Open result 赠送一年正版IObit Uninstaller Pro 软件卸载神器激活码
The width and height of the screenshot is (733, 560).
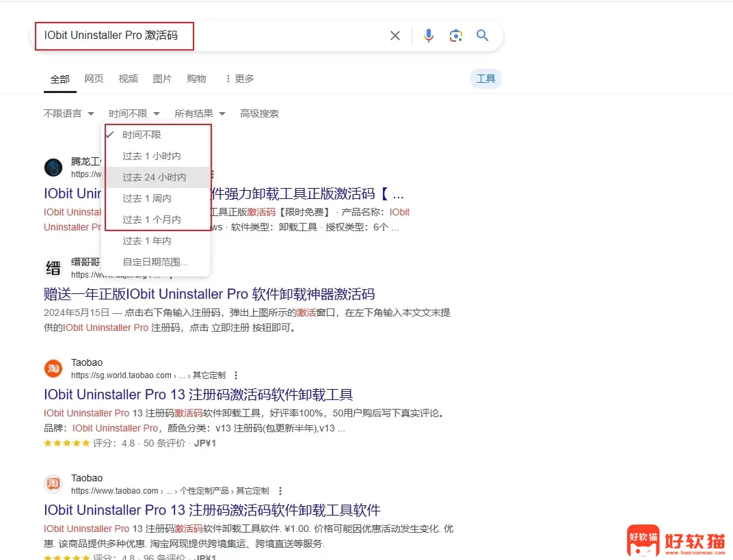(209, 294)
